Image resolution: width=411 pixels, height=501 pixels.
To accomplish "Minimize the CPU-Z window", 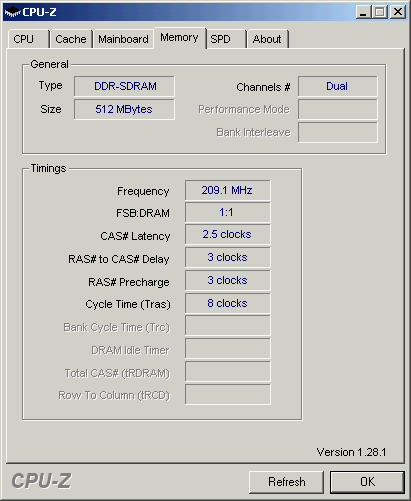I will coord(363,12).
